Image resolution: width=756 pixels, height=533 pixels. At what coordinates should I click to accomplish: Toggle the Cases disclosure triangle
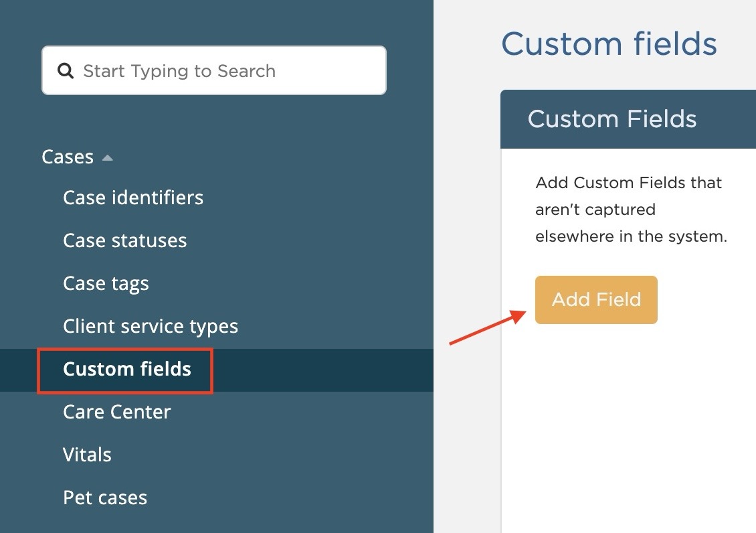(x=108, y=157)
